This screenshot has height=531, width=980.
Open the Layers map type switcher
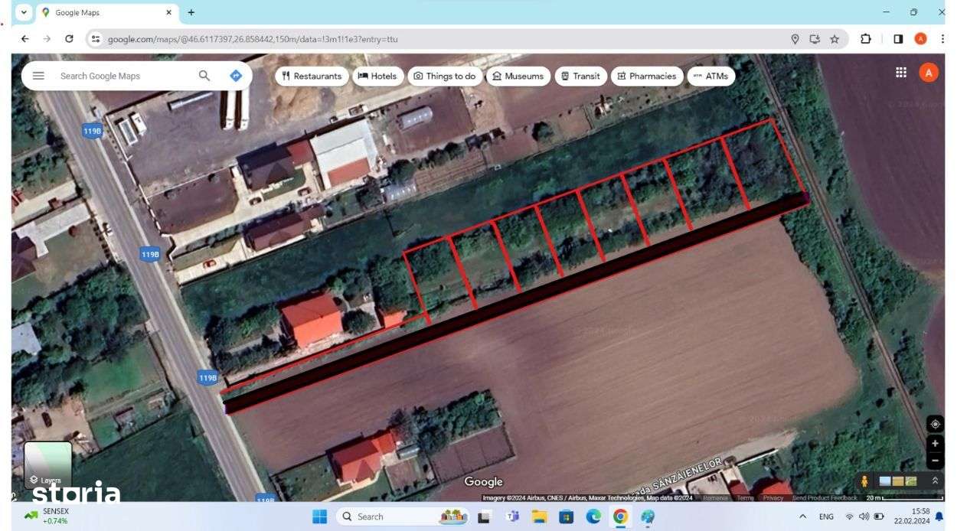(x=48, y=465)
